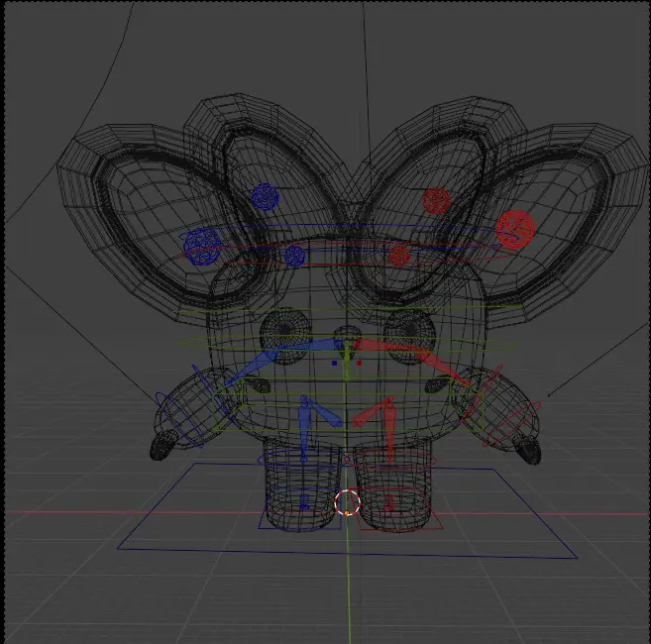Select the largest red sphere ear control
The image size is (651, 644).
515,230
